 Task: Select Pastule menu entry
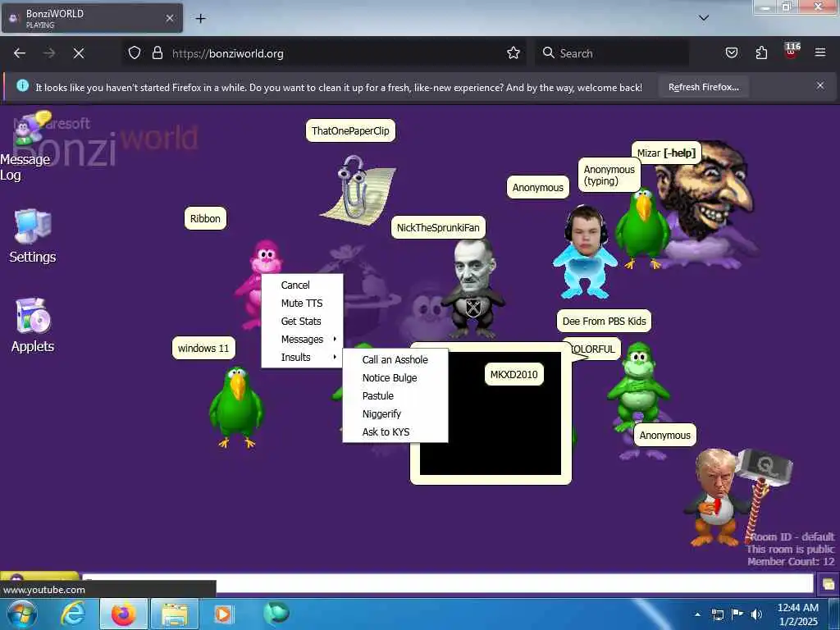point(395,396)
